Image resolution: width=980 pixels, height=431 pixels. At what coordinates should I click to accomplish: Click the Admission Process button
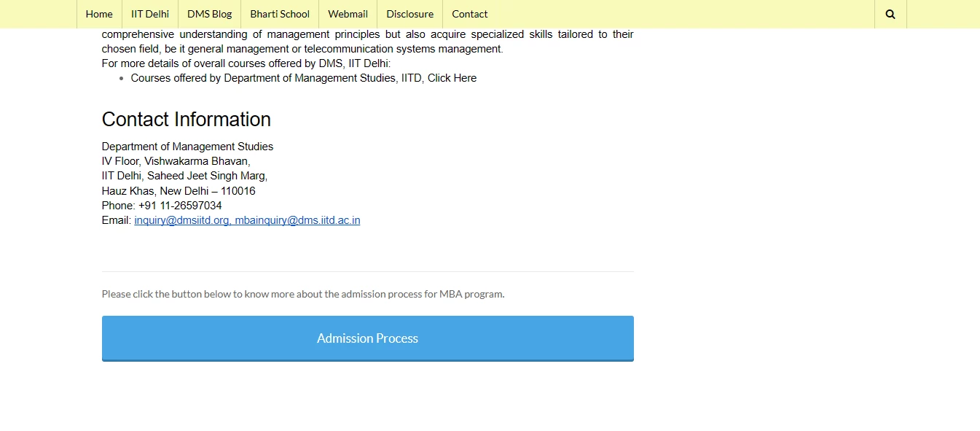(x=367, y=338)
